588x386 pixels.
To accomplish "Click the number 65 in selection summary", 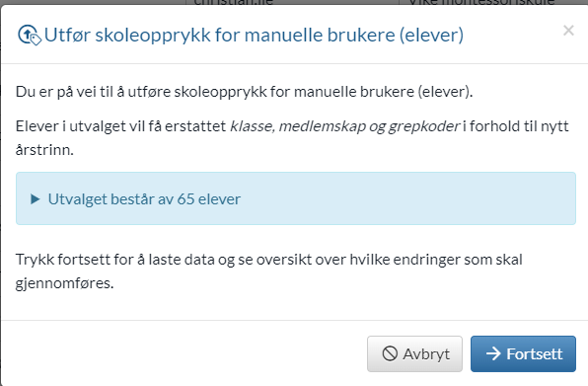I will click(x=185, y=199).
